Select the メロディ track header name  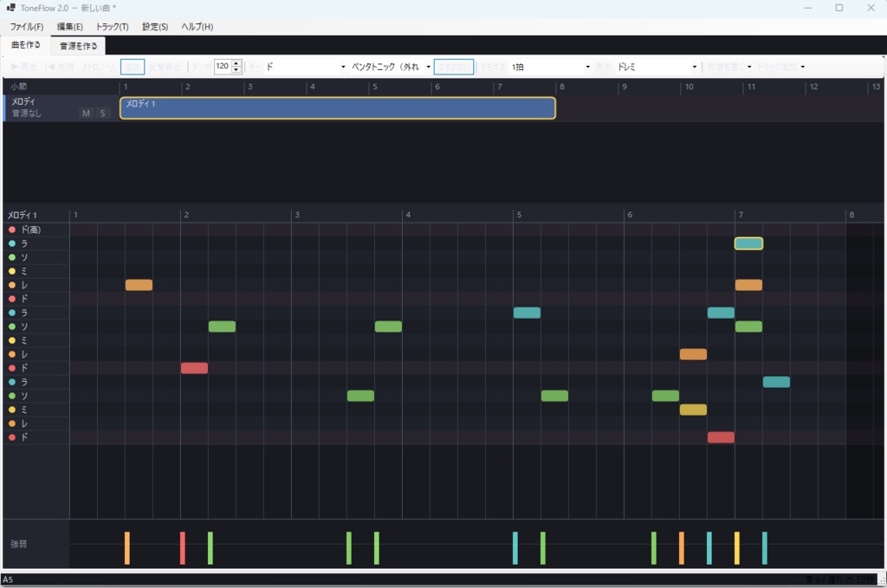tap(23, 101)
